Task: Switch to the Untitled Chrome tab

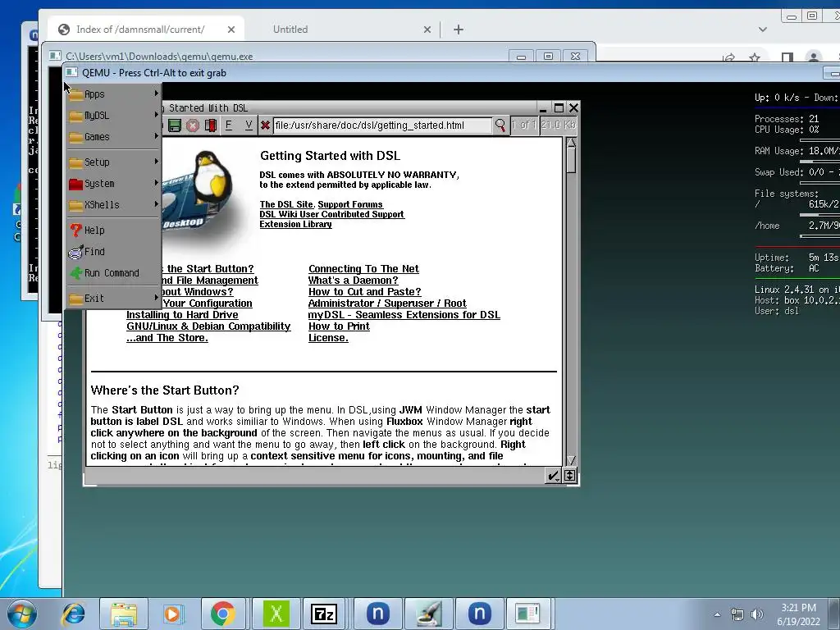Action: [x=290, y=30]
